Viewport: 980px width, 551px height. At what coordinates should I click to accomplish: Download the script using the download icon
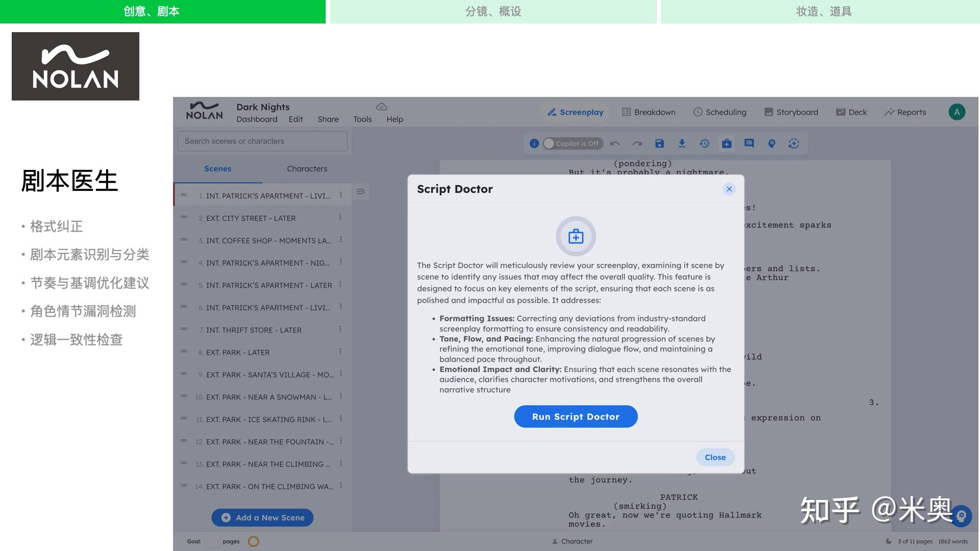pos(682,143)
